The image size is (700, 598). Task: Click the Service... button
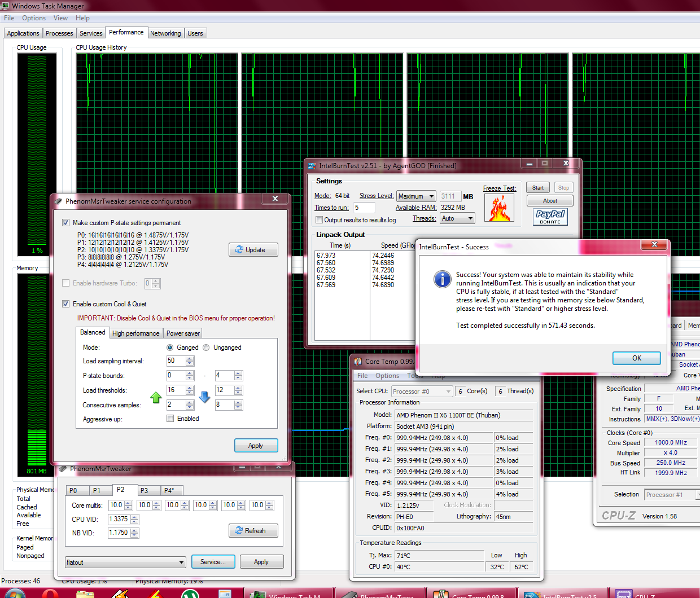(x=213, y=562)
